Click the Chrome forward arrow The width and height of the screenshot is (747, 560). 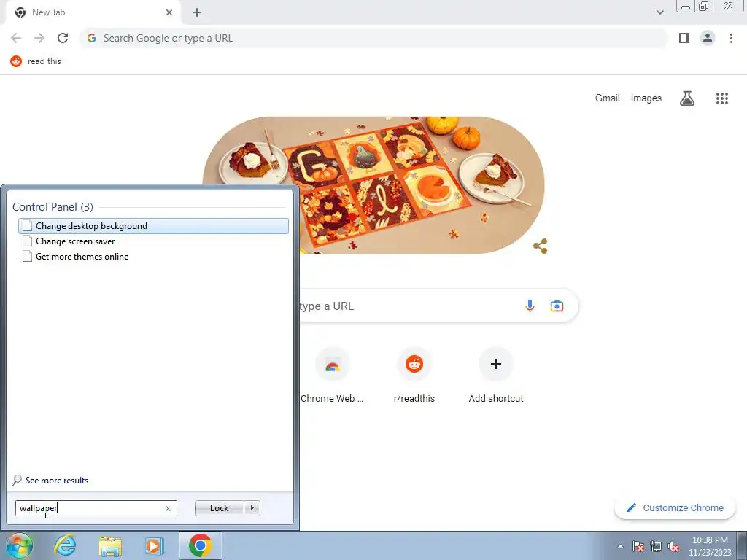click(x=39, y=38)
